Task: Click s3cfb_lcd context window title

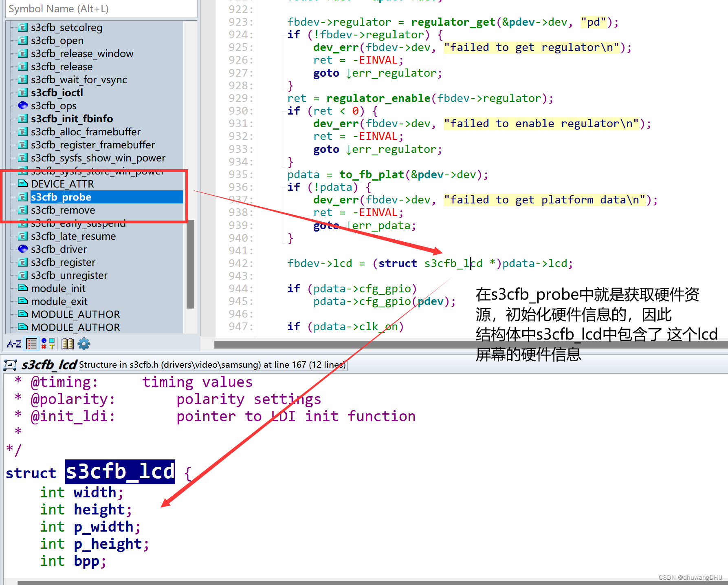Action: point(49,364)
